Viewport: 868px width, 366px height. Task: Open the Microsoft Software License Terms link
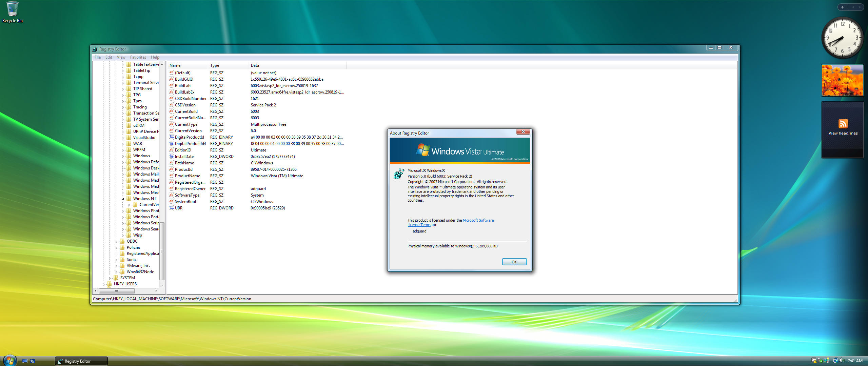(x=451, y=223)
